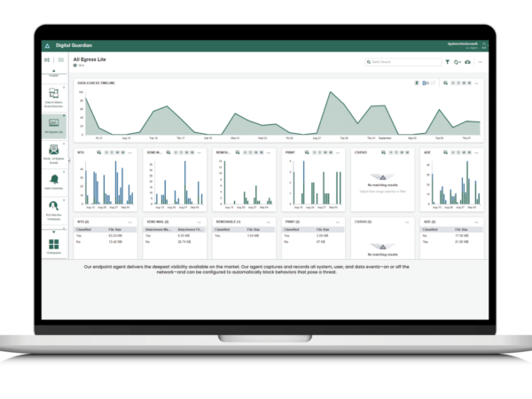Image resolution: width=532 pixels, height=399 pixels.
Task: Click inside the Quick Search field
Action: 403,62
